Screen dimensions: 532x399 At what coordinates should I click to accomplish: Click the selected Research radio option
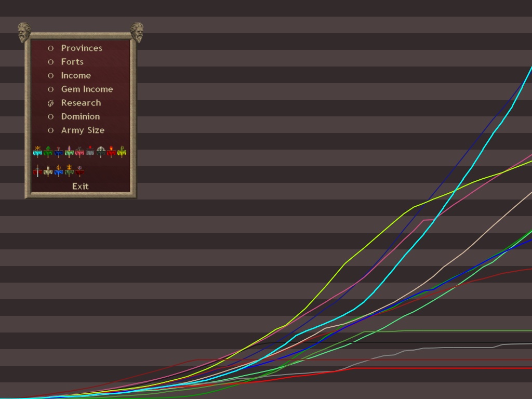coord(74,103)
